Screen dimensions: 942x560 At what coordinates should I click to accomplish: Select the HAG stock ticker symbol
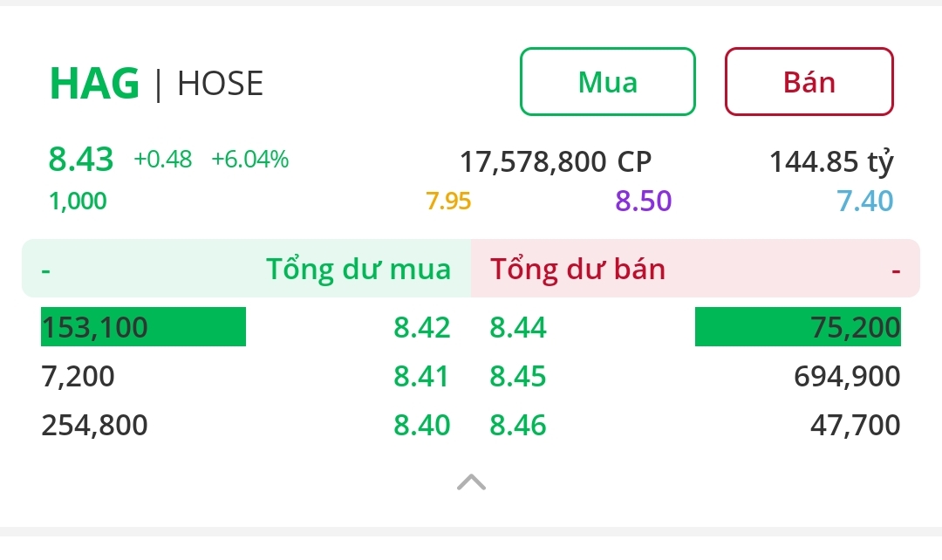pos(94,84)
